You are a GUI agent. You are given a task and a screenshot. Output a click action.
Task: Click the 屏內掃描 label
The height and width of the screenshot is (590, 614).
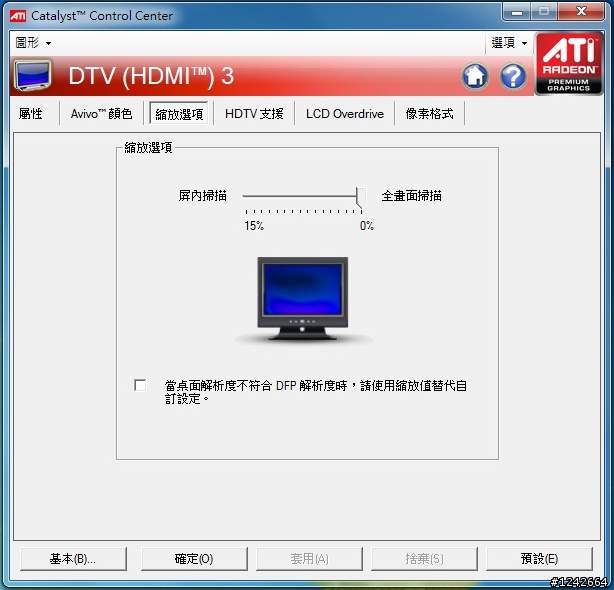[x=202, y=195]
